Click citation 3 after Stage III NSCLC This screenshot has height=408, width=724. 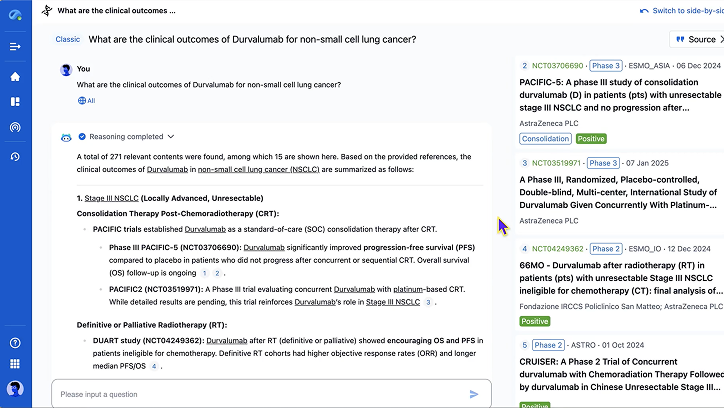pyautogui.click(x=428, y=302)
